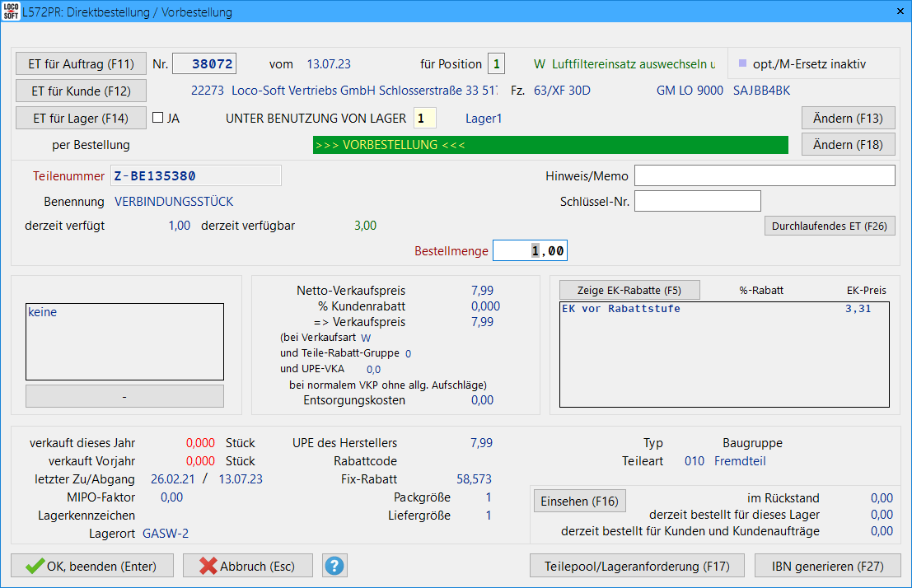The height and width of the screenshot is (588, 912).
Task: Open Durchlaufendes ET (F26)
Action: pos(830,226)
